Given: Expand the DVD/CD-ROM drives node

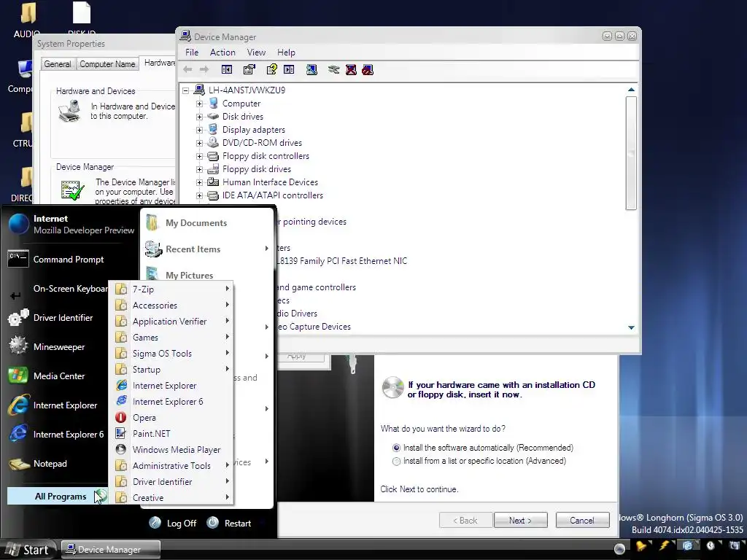Looking at the screenshot, I should click(200, 143).
